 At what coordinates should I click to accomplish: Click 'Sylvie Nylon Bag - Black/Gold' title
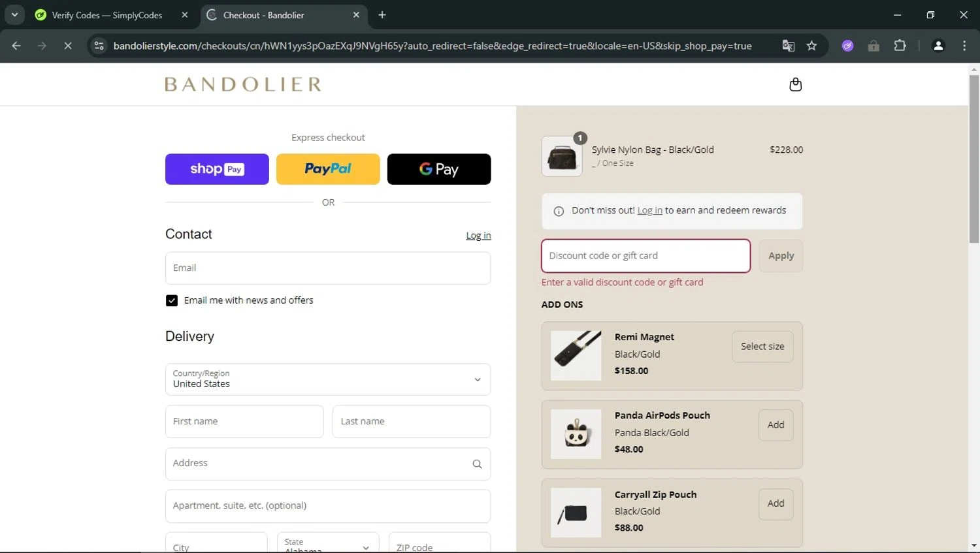coord(653,150)
